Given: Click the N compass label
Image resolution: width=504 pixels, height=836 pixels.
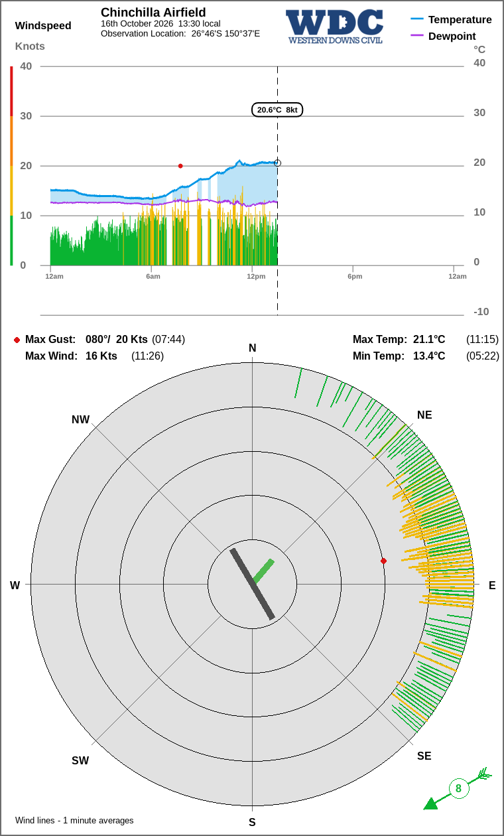Looking at the screenshot, I should pos(252,348).
